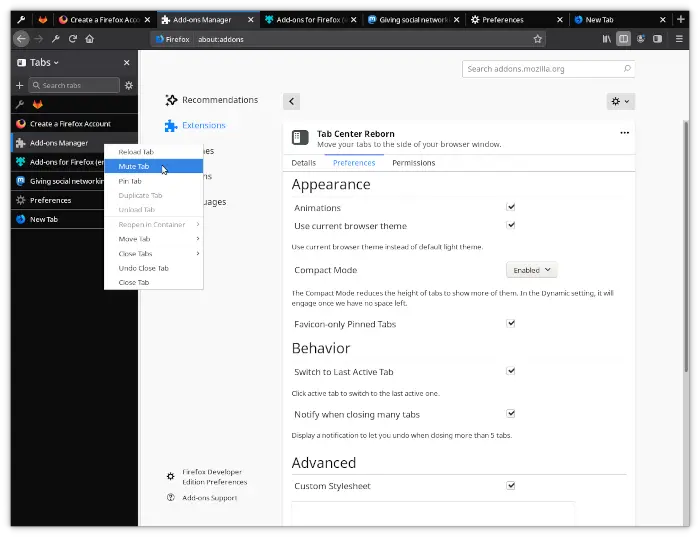This screenshot has width=700, height=537.
Task: Click the page vertical scrollbar
Action: pos(686,246)
